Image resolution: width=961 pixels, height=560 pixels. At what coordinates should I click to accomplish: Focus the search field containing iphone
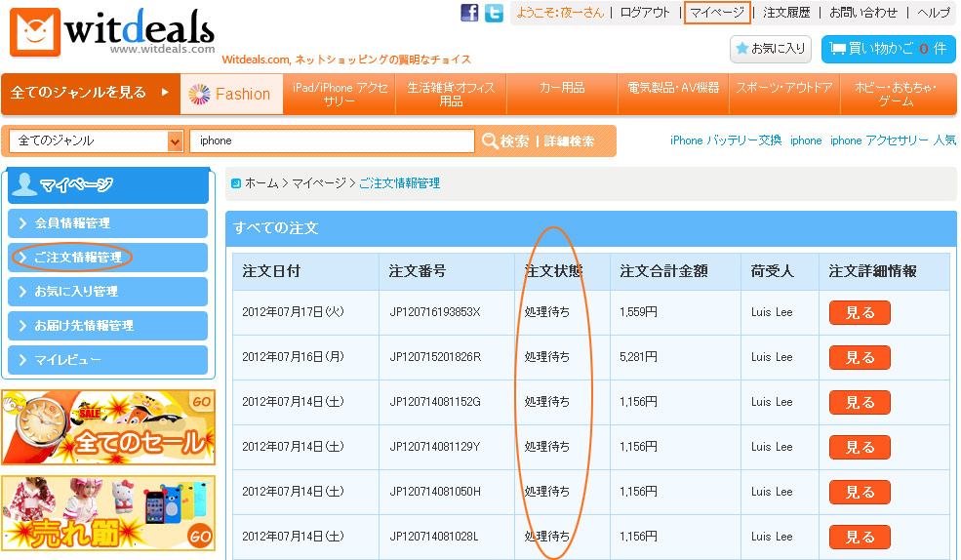click(332, 140)
